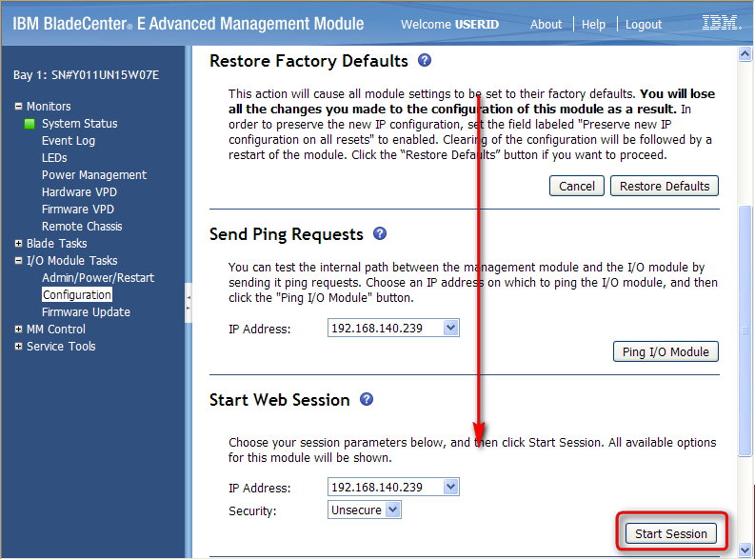Open the About link in header
Image resolution: width=755 pixels, height=560 pixels.
[x=546, y=24]
